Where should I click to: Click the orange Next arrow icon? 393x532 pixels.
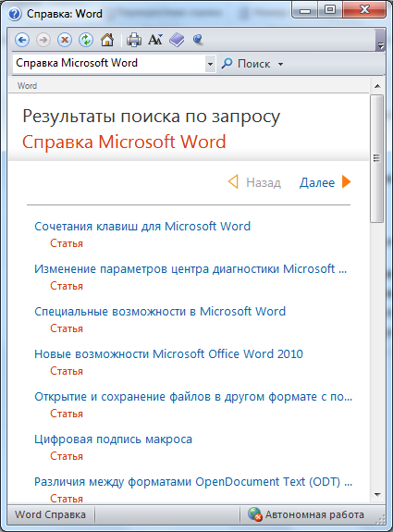346,182
